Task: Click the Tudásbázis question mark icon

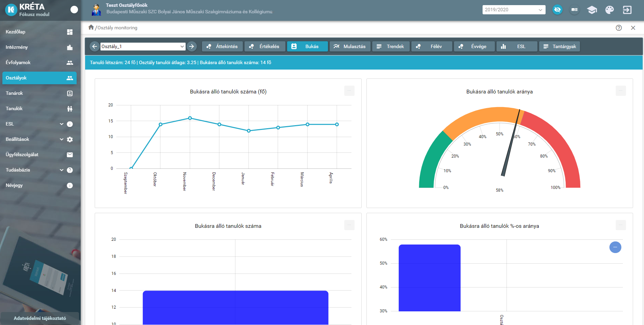Action: 70,170
